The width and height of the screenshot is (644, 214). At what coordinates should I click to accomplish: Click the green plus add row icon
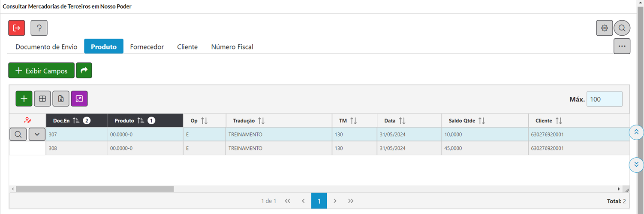pos(24,98)
